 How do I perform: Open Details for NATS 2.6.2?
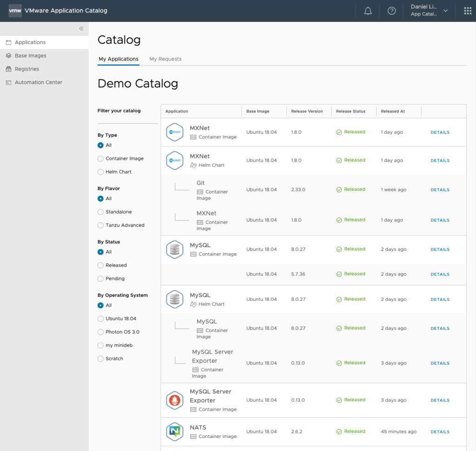[x=440, y=432]
